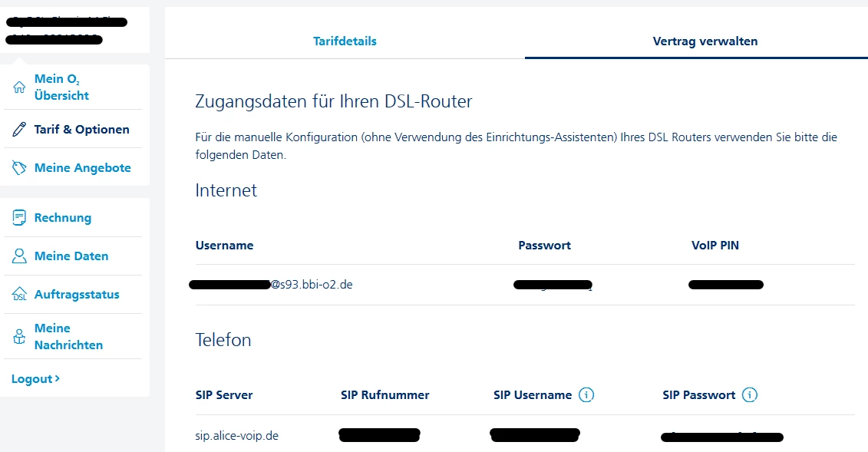
Task: Click the tag icon beside Meine Angebote
Action: [20, 168]
